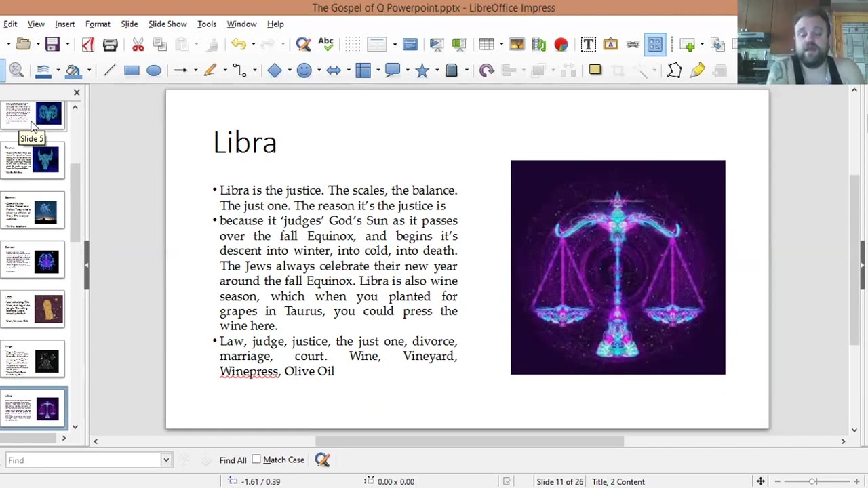Insert audio or video
The height and width of the screenshot is (488, 868).
coord(539,45)
